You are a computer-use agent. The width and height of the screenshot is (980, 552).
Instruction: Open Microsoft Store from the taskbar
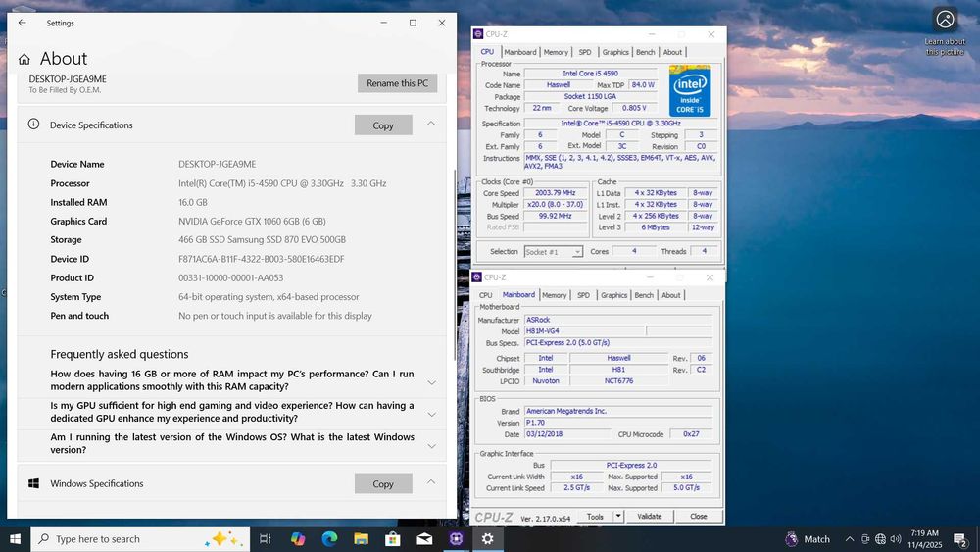point(393,539)
